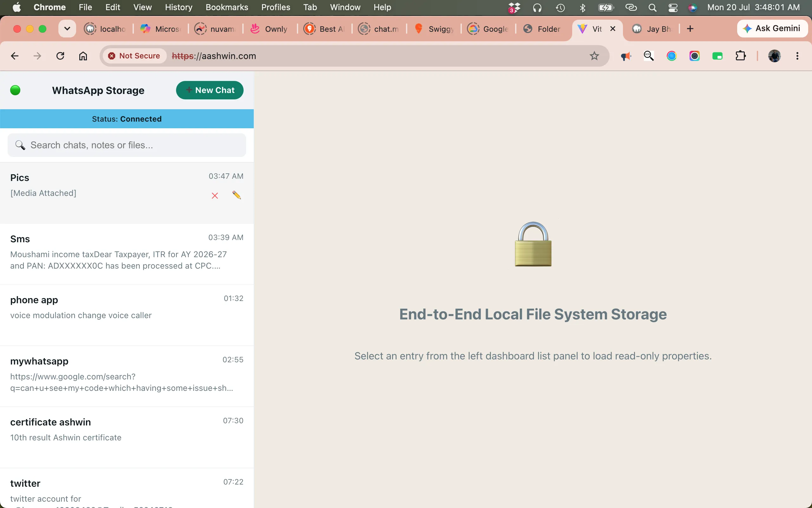Screen dimensions: 812x508
Task: Close the active Vit tab
Action: [x=613, y=29]
